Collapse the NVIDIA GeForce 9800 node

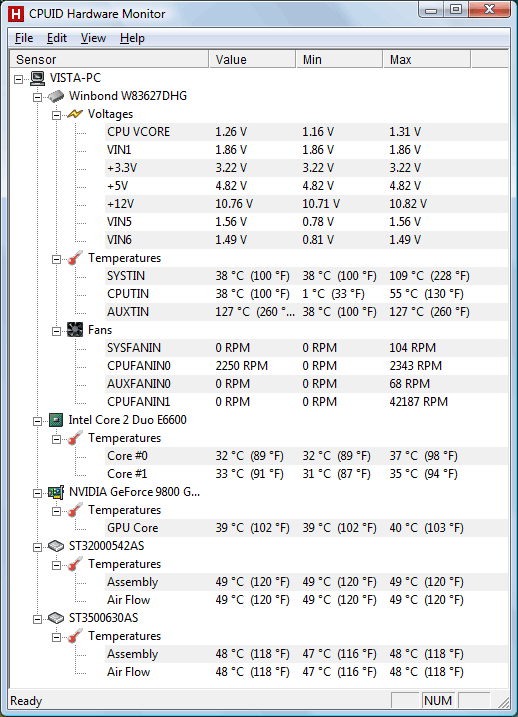click(37, 493)
